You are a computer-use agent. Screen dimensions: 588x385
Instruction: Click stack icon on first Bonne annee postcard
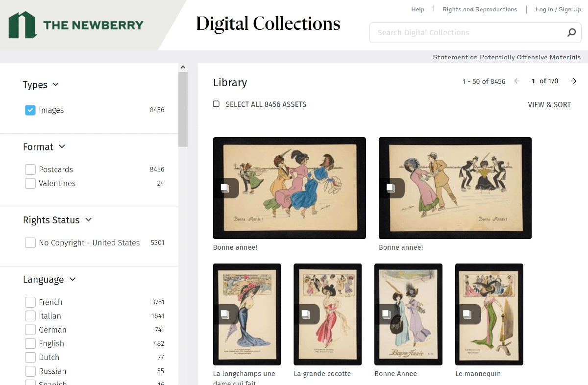pos(225,188)
